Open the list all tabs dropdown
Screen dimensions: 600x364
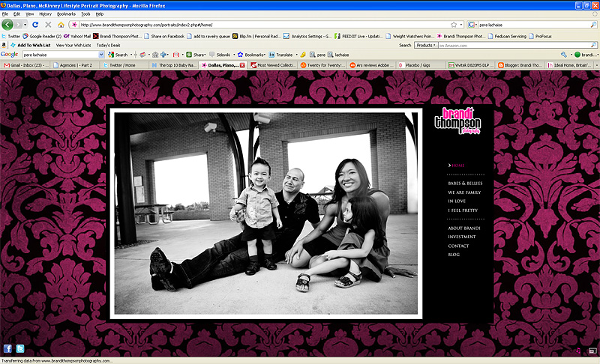pos(596,65)
